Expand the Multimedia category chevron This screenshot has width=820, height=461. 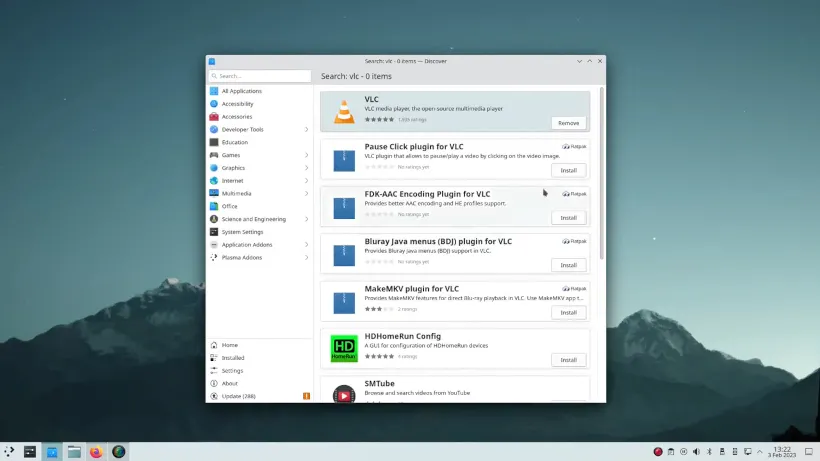306,193
